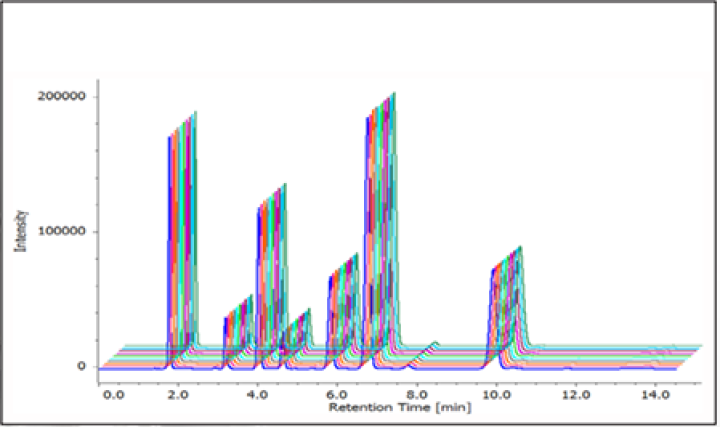Select the 14.0 tick label on x-axis

pos(654,393)
